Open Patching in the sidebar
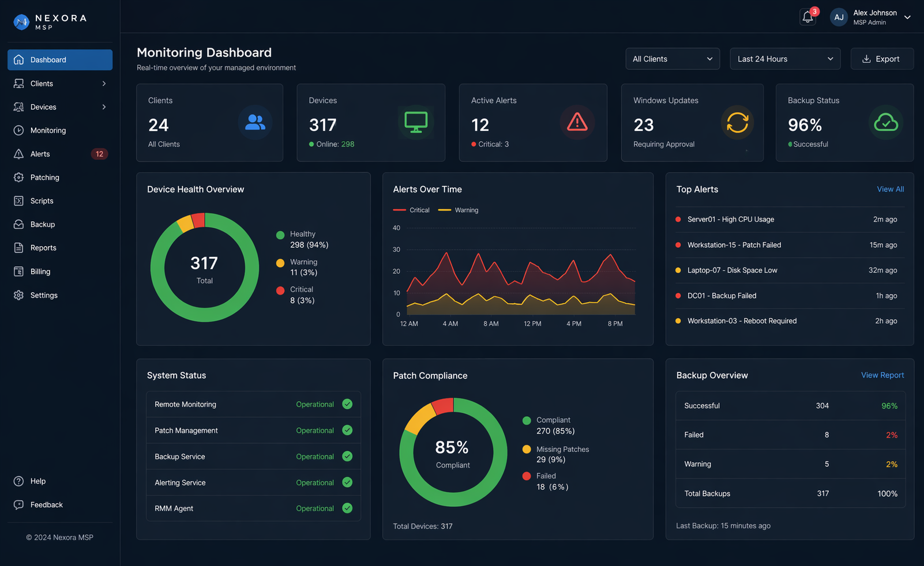The image size is (924, 566). [x=60, y=178]
